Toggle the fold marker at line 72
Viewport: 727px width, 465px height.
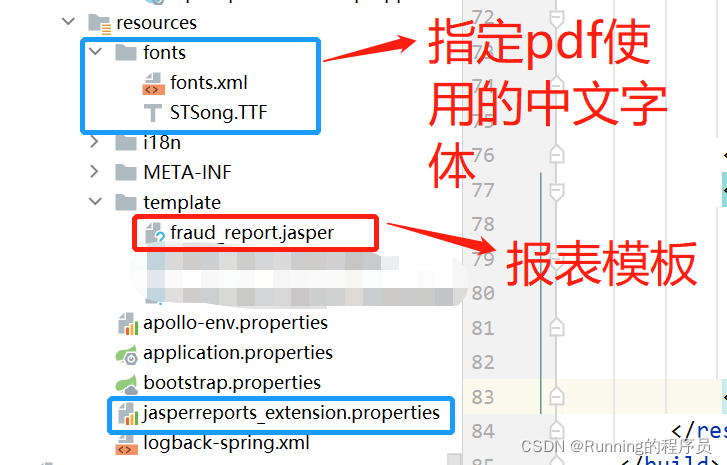556,18
